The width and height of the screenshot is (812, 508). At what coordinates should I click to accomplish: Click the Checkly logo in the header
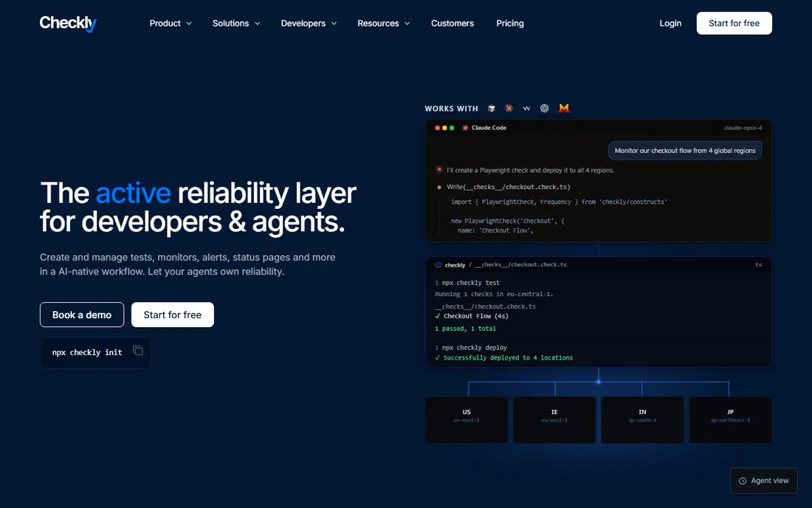click(68, 24)
